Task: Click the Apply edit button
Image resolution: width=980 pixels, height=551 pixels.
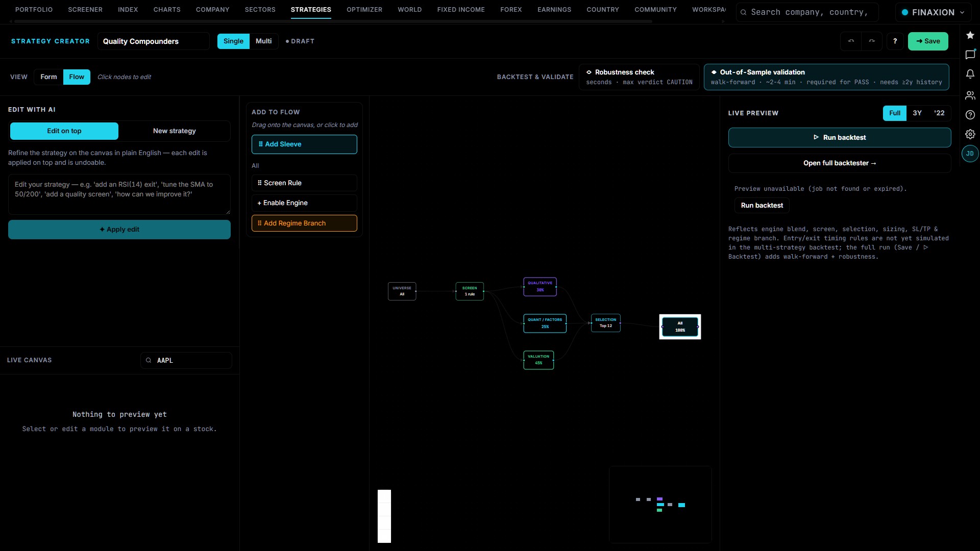Action: tap(119, 230)
